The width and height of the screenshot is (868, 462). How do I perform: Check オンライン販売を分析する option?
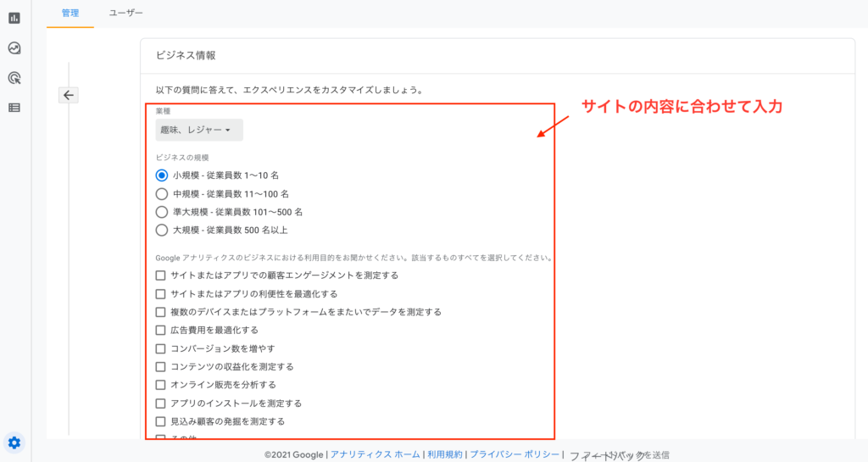[161, 385]
